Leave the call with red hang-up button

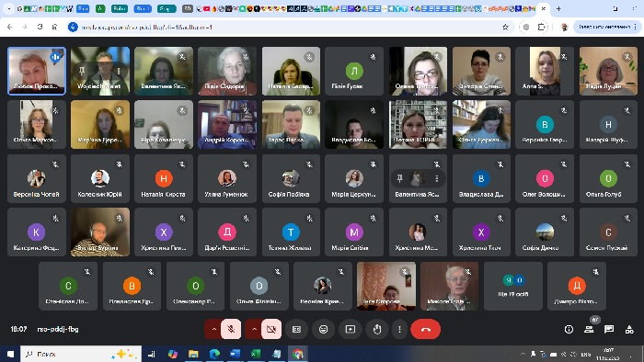pos(425,329)
